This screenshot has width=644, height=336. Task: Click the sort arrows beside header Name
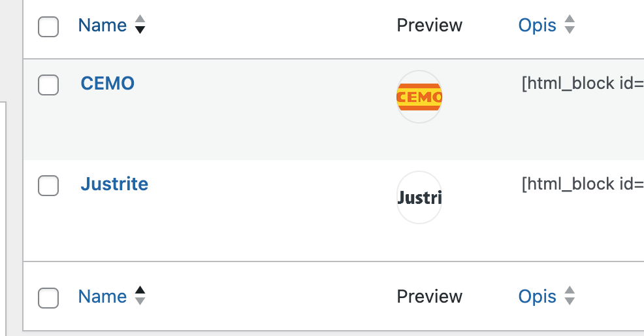click(x=140, y=25)
